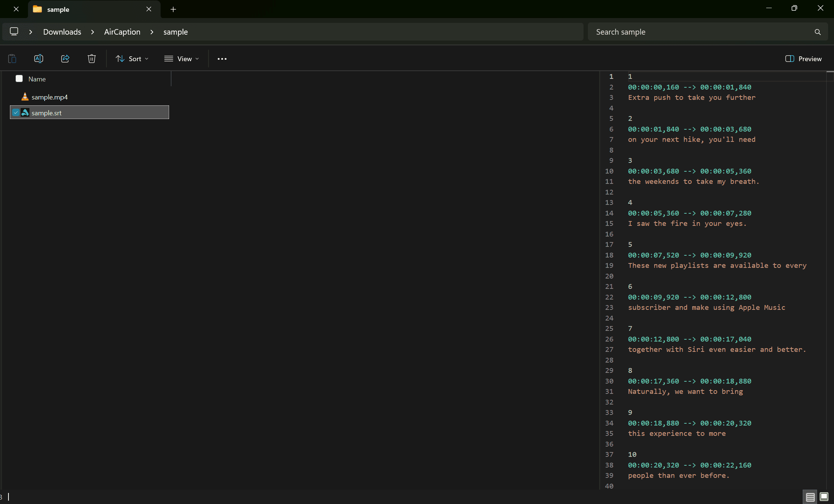Click the VLC cone icon of sample.mp4
Screen dimensions: 834x504
pos(25,97)
